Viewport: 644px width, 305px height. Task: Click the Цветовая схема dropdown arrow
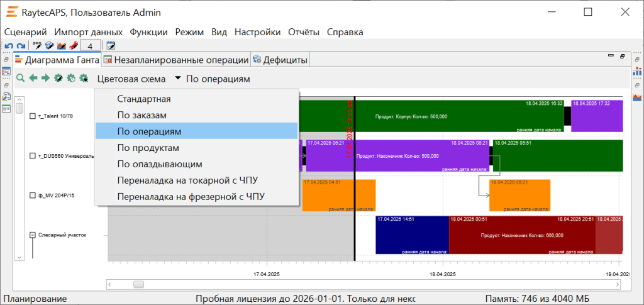point(177,79)
